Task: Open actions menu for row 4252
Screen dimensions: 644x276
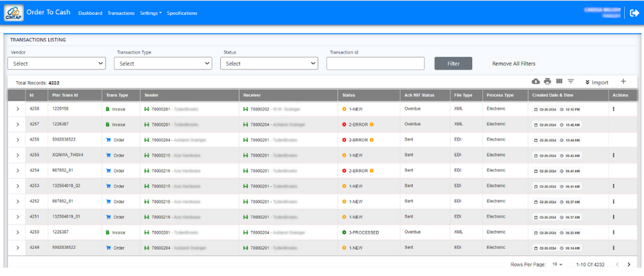Action: [x=613, y=202]
